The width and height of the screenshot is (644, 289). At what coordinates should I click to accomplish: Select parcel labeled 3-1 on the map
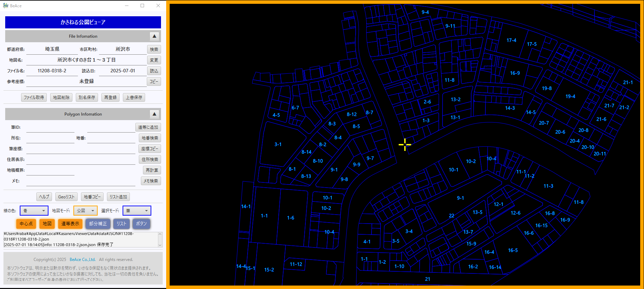278,145
